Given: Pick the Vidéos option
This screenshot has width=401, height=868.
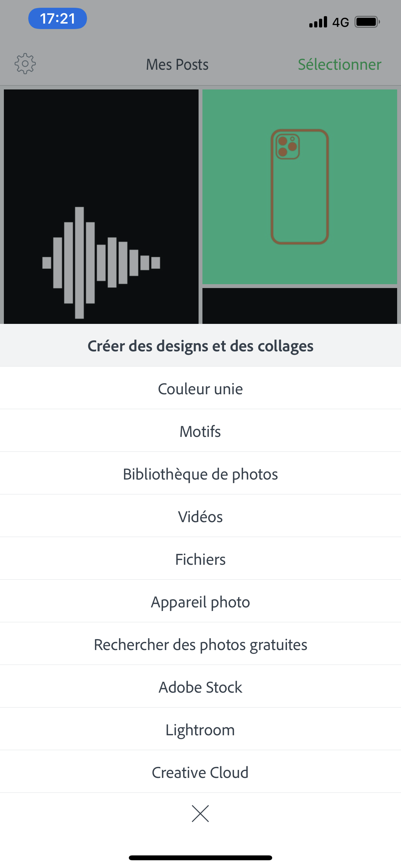Looking at the screenshot, I should [200, 517].
